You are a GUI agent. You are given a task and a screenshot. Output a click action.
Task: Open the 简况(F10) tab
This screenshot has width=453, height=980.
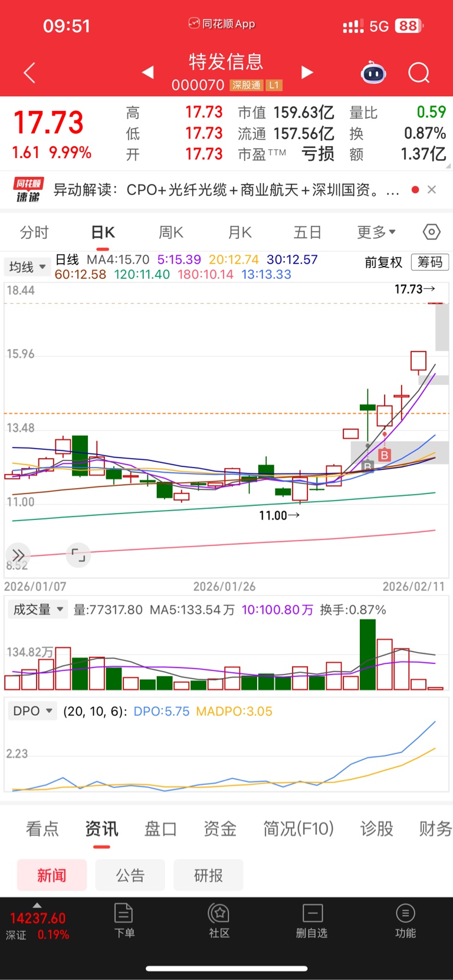(x=298, y=829)
